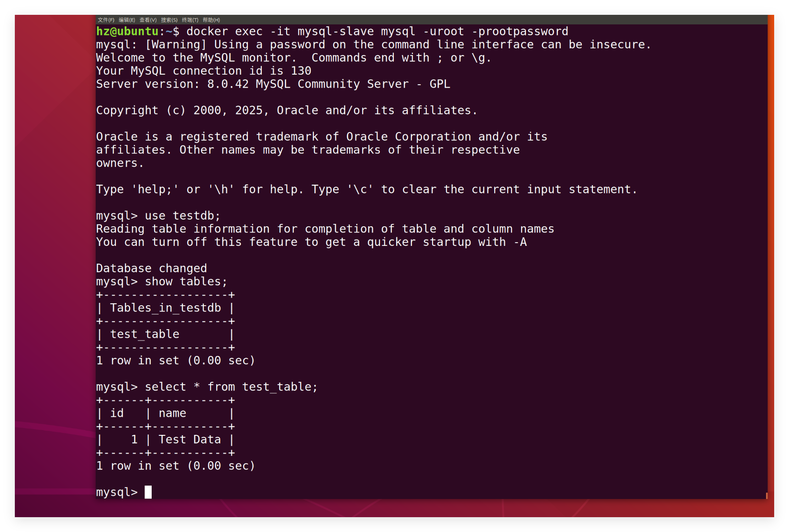Open the 文件(F) menu
The image size is (789, 532).
pyautogui.click(x=106, y=20)
